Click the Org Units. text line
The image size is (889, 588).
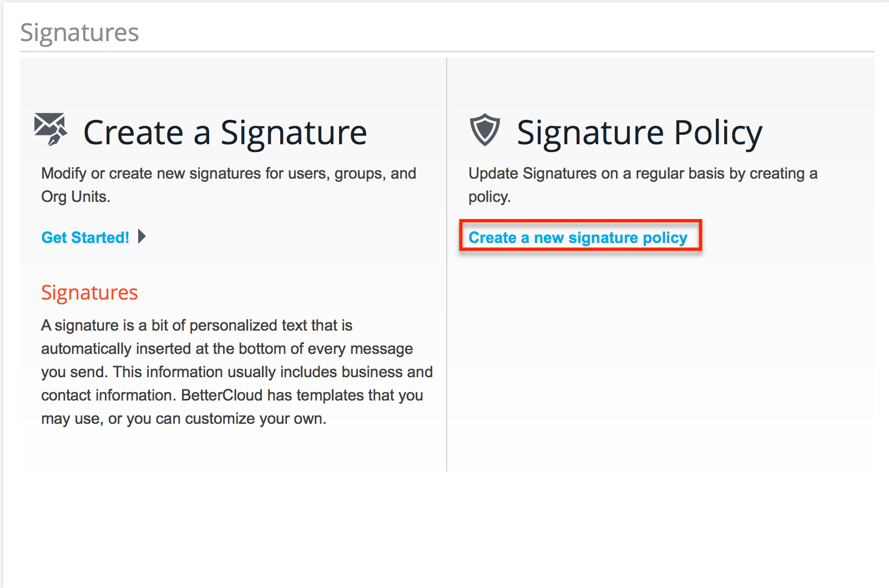point(75,197)
